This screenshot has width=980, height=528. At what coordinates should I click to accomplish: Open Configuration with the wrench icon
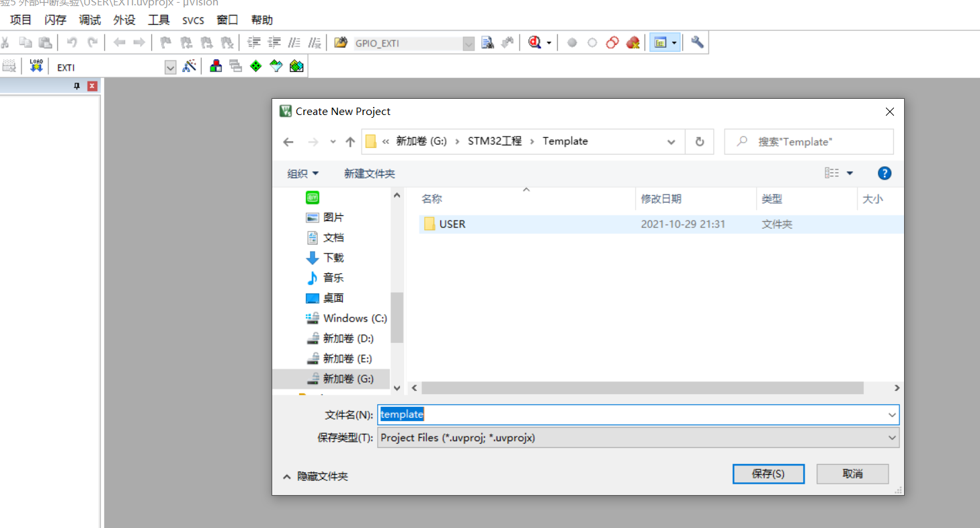(x=698, y=42)
